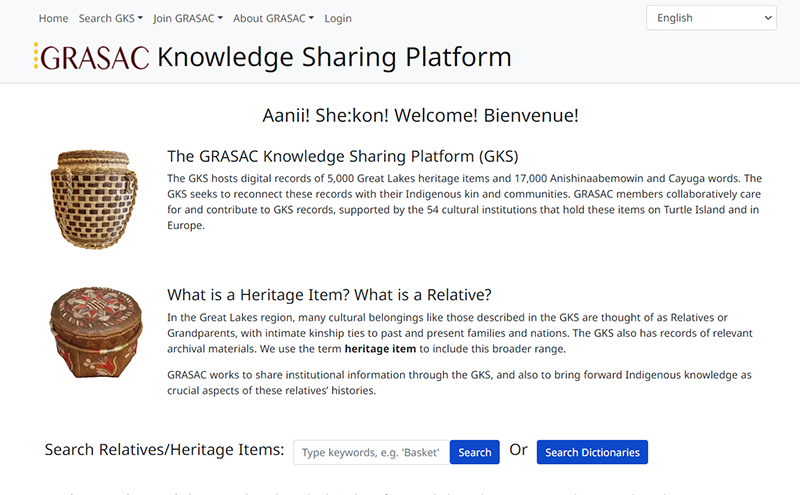
Task: Click the GKS platform section heading
Action: point(342,156)
